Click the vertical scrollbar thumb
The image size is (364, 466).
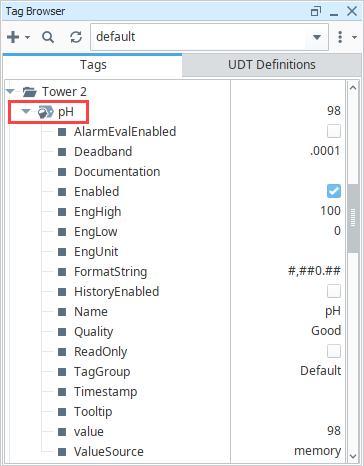click(x=353, y=218)
